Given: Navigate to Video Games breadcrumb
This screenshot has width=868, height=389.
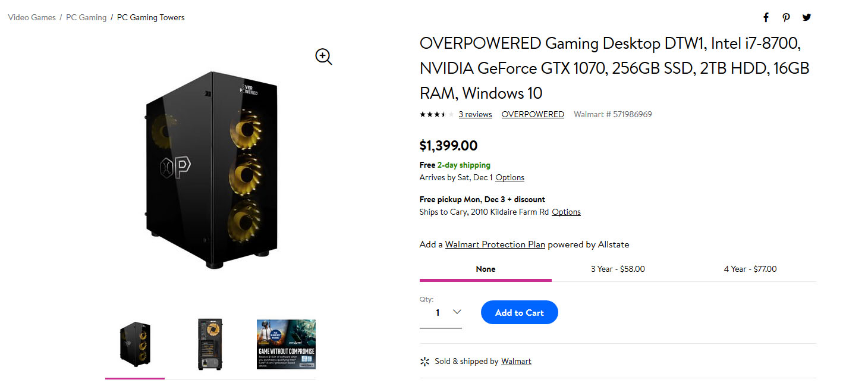Looking at the screenshot, I should coord(31,17).
